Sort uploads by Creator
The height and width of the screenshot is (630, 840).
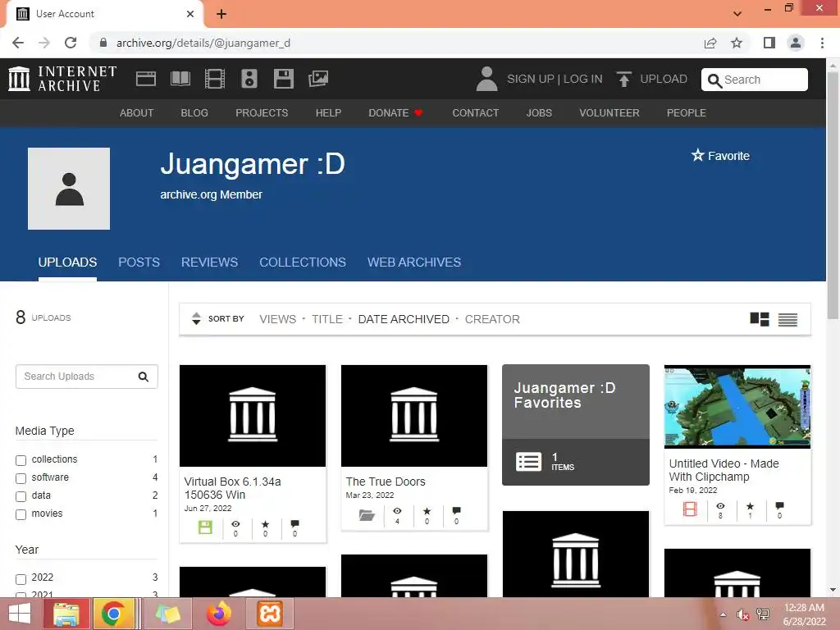(492, 319)
